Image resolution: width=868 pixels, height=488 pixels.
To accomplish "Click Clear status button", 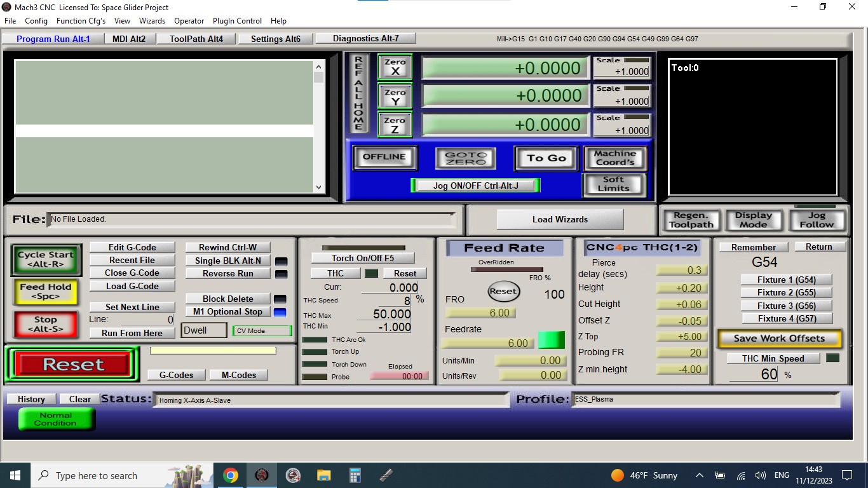I will tap(80, 399).
